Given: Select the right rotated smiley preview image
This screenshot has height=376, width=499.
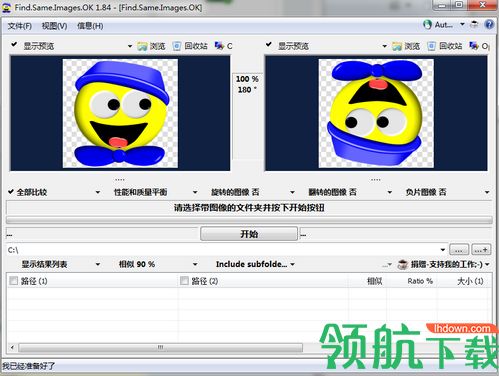Looking at the screenshot, I should [x=376, y=113].
